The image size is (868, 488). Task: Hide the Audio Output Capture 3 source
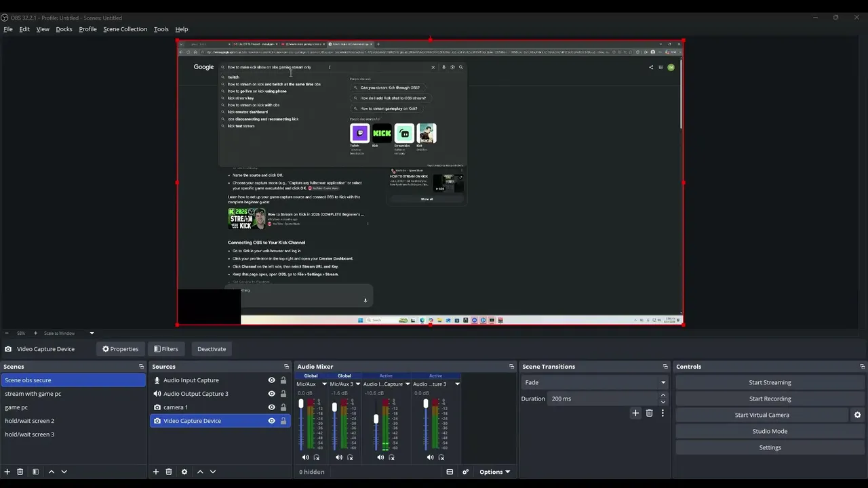point(271,394)
